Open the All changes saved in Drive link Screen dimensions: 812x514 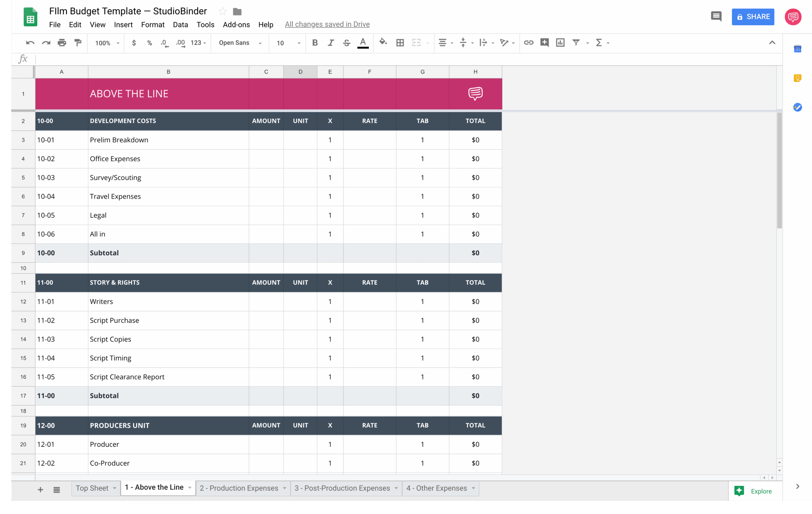pos(327,24)
